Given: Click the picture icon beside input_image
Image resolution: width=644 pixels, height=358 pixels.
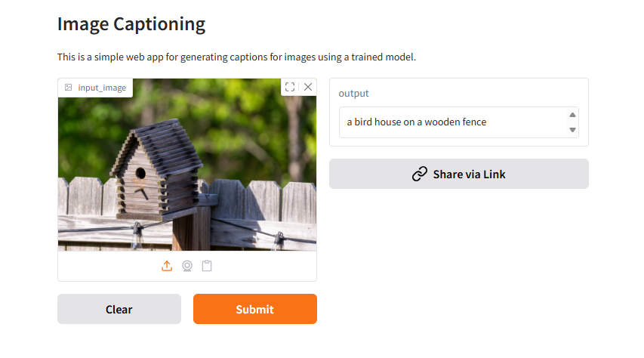Looking at the screenshot, I should click(69, 88).
